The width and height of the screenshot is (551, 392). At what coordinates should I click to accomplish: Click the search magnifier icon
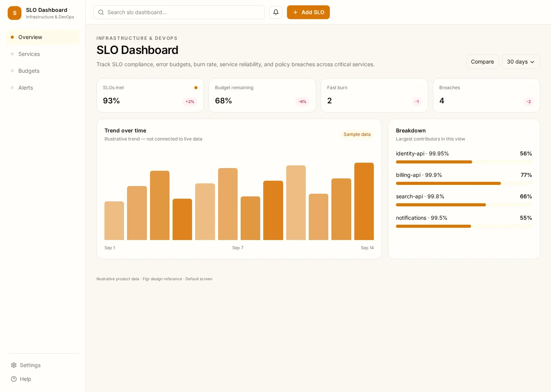point(101,12)
